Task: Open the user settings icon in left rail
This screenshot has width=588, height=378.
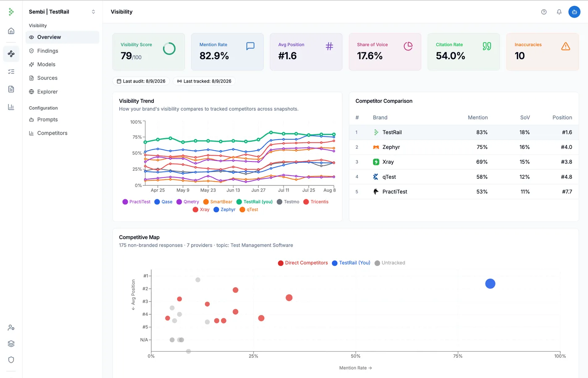Action: (x=11, y=328)
